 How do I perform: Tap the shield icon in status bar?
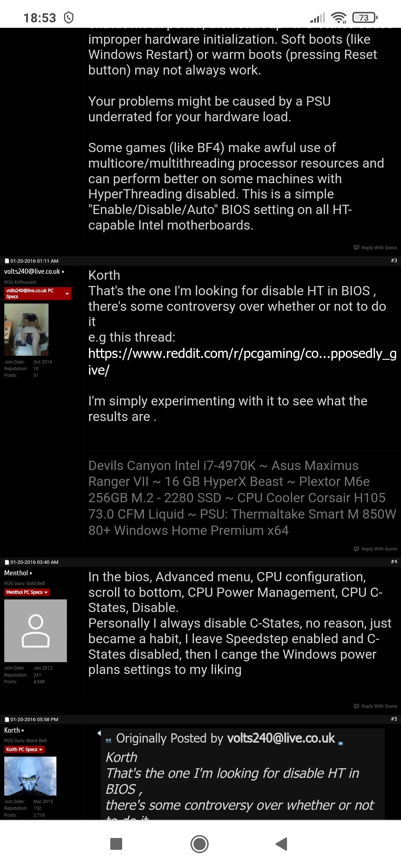69,17
